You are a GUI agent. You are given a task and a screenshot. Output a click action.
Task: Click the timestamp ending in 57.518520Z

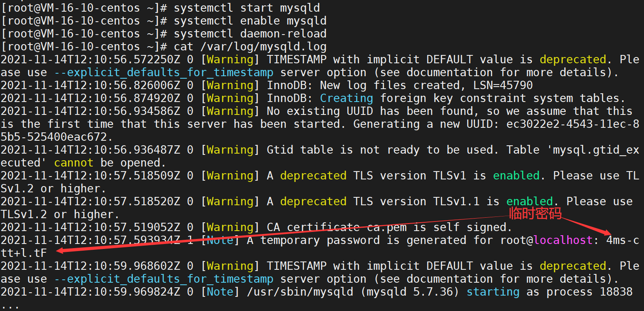90,201
